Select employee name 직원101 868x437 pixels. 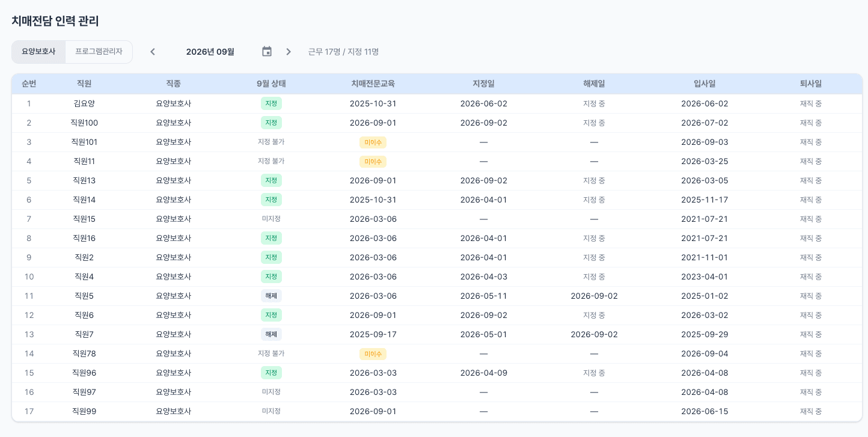[x=84, y=142]
